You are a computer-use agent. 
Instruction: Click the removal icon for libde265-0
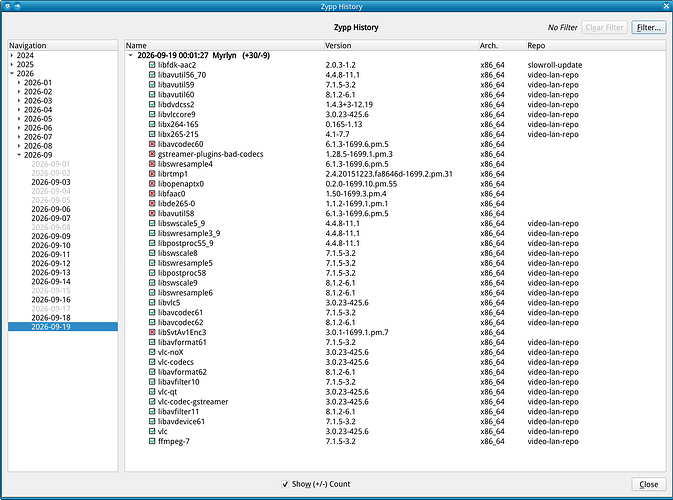point(152,203)
